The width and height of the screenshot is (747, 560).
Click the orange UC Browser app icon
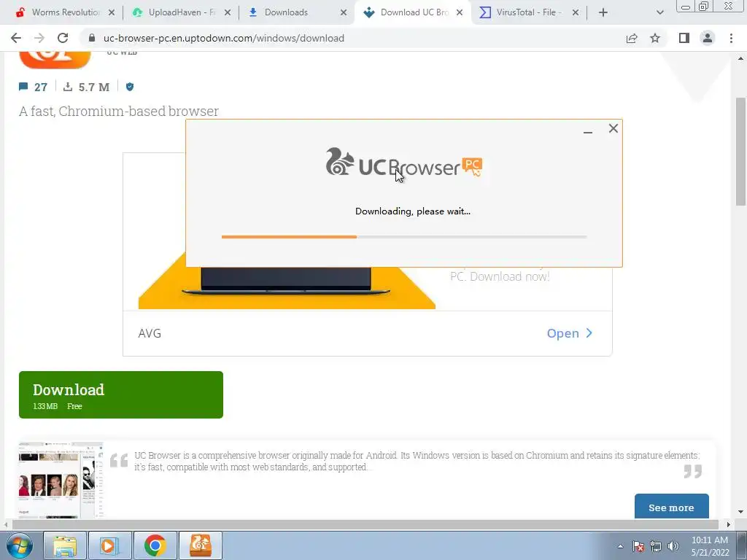point(55,60)
